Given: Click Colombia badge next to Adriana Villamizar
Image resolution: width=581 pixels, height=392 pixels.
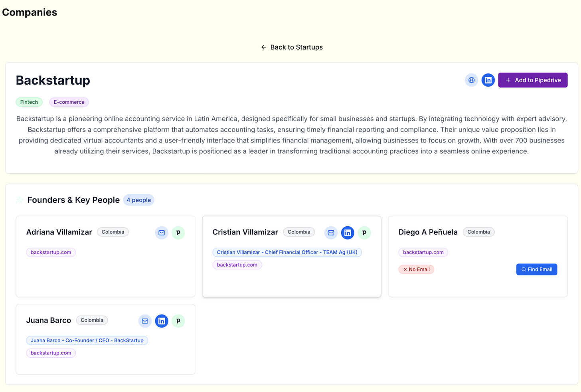Looking at the screenshot, I should click(x=113, y=232).
